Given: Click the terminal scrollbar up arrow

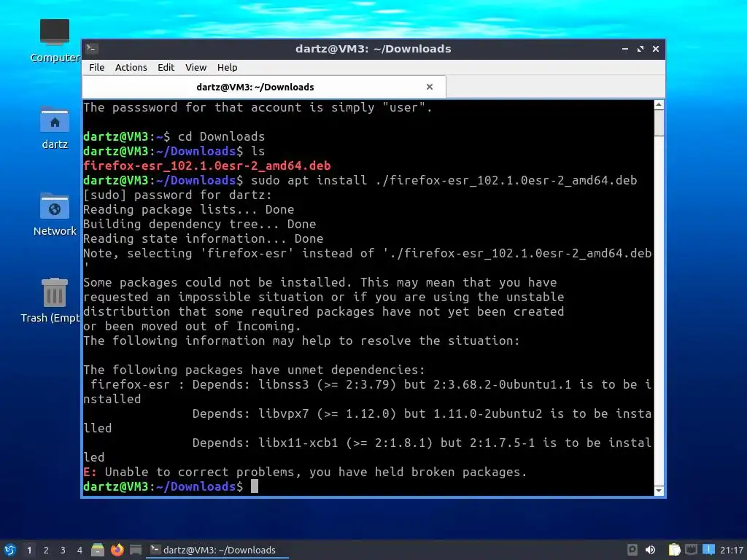Looking at the screenshot, I should tap(659, 104).
